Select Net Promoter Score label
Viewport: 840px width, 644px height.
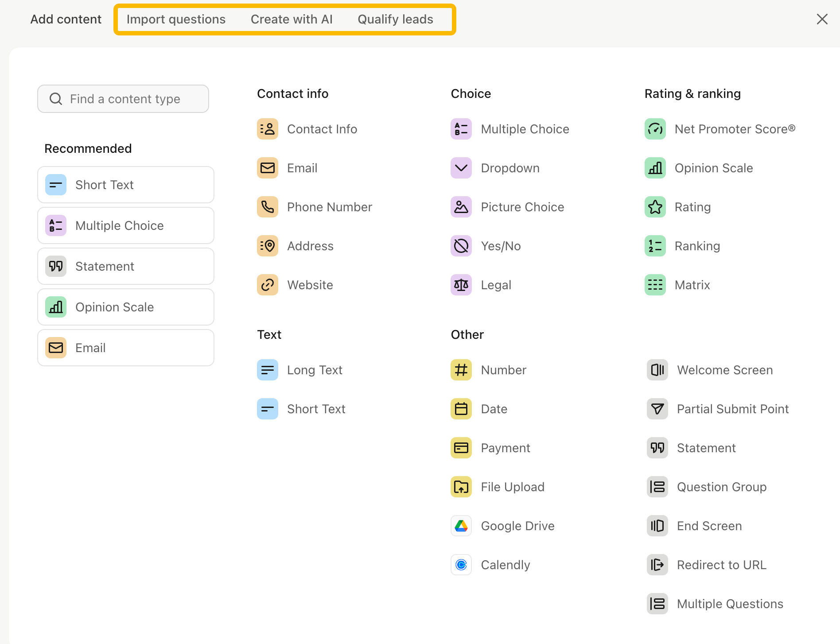[x=735, y=129]
